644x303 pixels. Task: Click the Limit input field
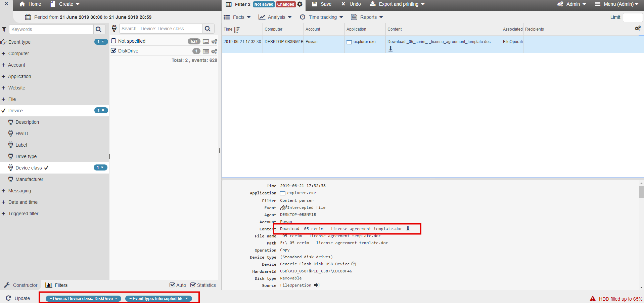(632, 17)
